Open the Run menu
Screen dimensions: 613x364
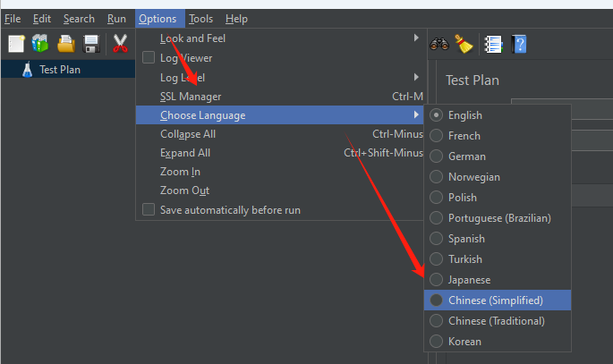pos(116,19)
